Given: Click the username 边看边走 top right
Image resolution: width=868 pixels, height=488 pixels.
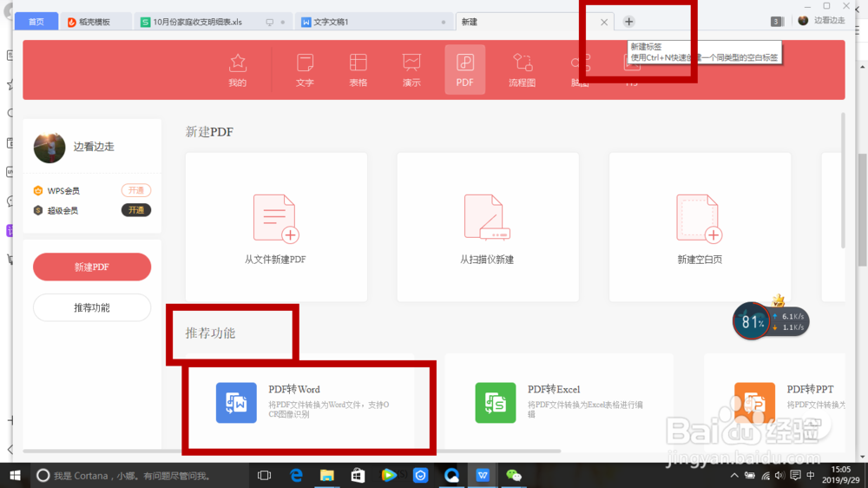Looking at the screenshot, I should point(829,21).
